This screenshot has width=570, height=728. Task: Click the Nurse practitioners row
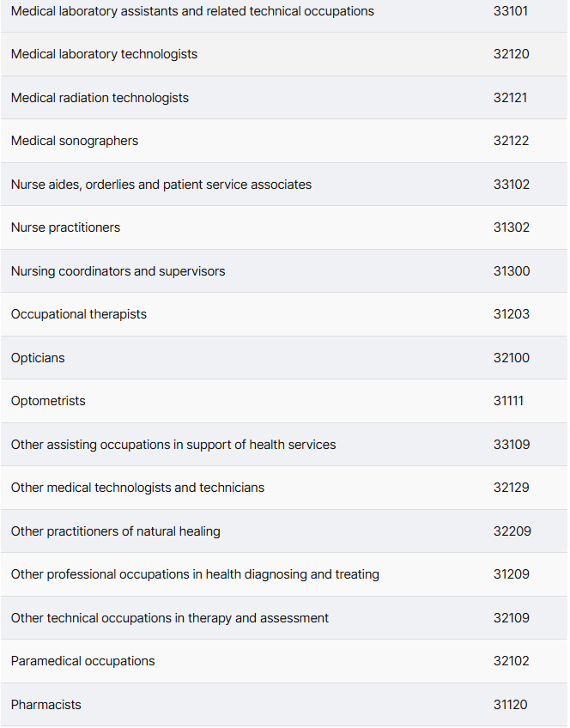[284, 227]
